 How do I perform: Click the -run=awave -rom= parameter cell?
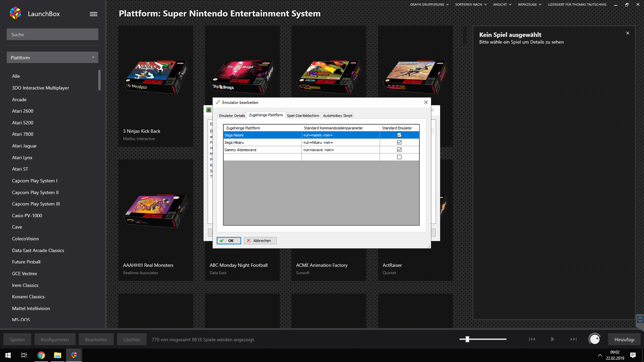340,150
